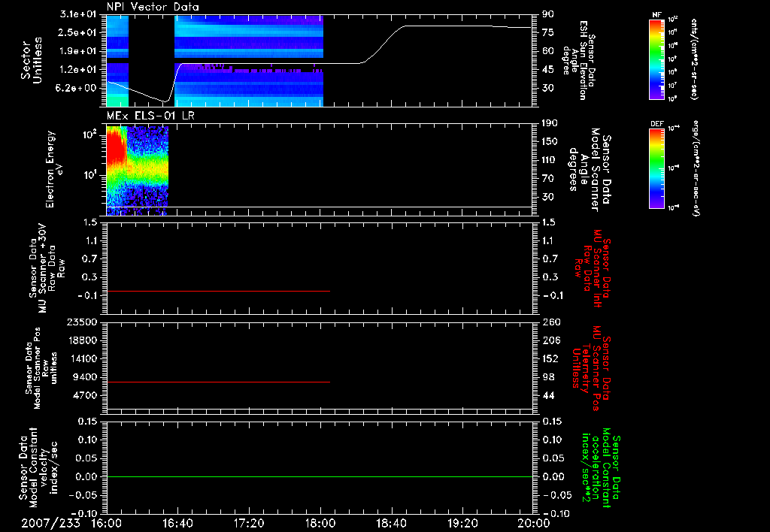
Task: Click the red trace in MU Scanner +30V panel
Action: [218, 291]
